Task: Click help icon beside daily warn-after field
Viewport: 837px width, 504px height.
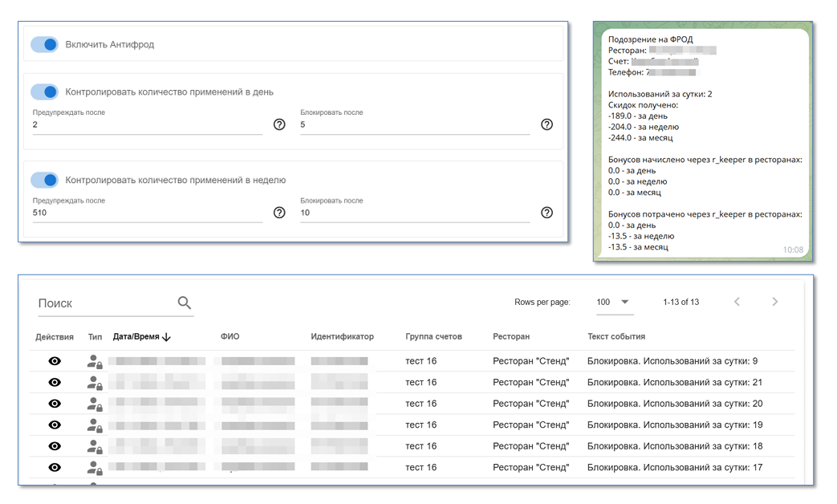Action: [279, 124]
